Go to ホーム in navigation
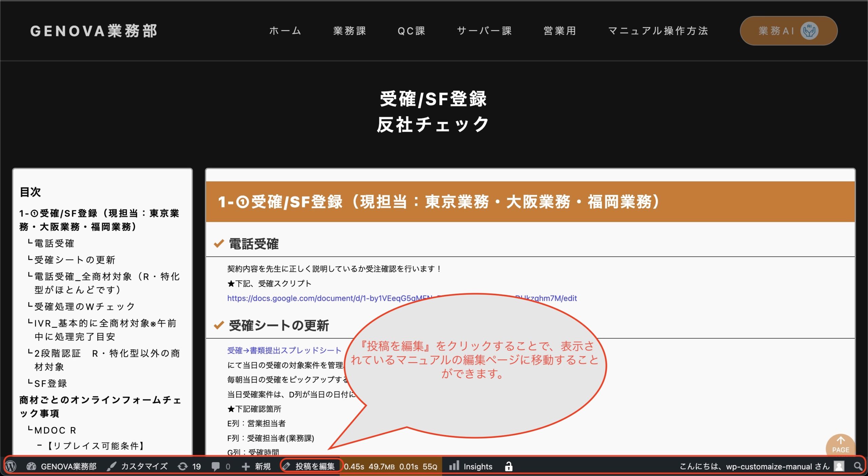Viewport: 868px width, 476px height. coord(285,31)
